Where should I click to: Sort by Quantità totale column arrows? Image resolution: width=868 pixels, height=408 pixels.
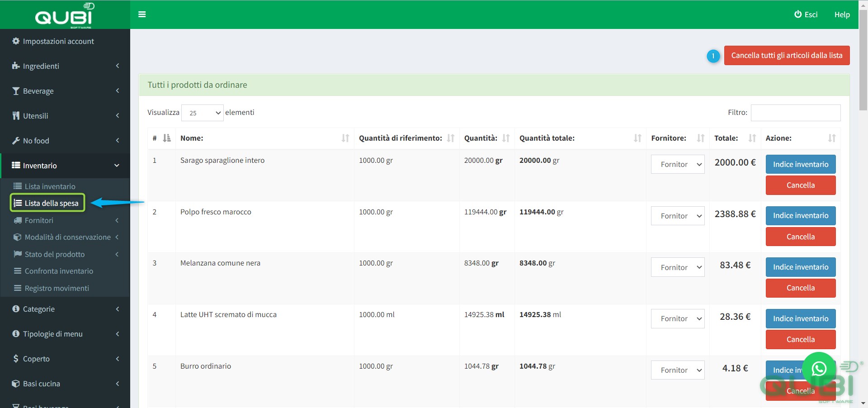tap(637, 138)
